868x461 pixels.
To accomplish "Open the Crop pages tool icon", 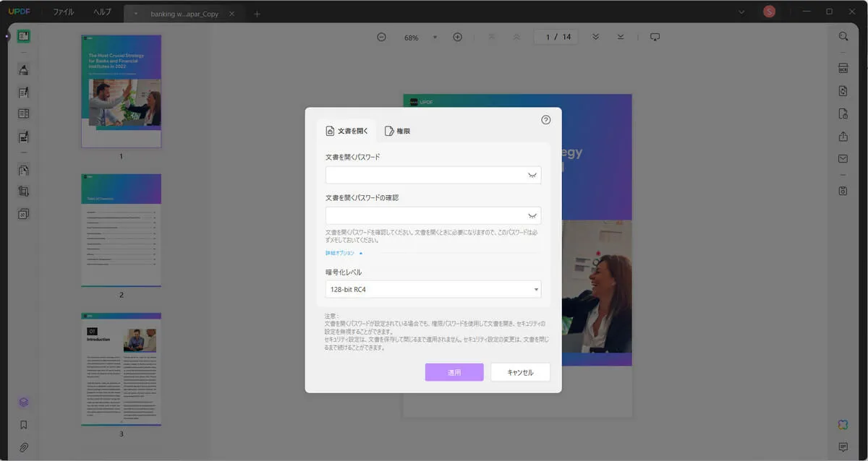I will (23, 191).
